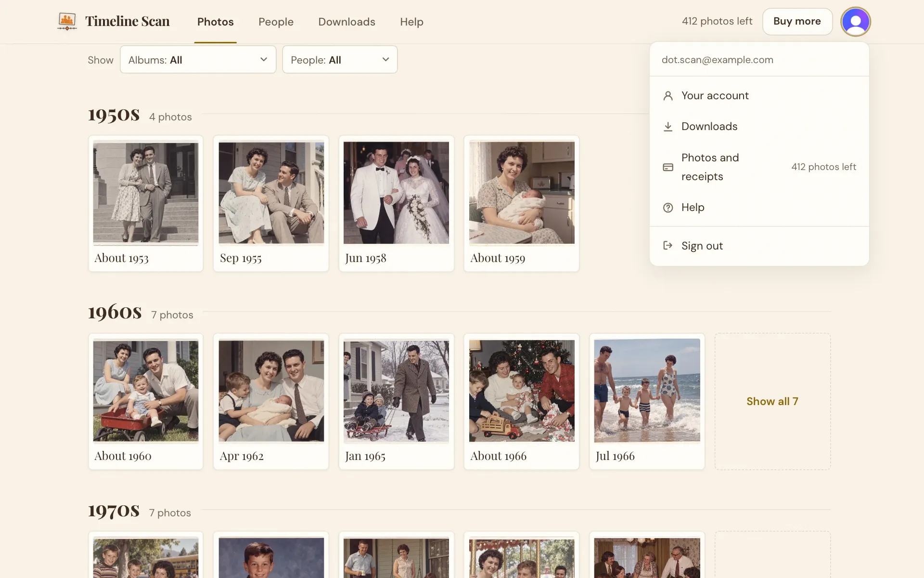924x578 pixels.
Task: Open Downloads in the top navigation
Action: pyautogui.click(x=346, y=22)
